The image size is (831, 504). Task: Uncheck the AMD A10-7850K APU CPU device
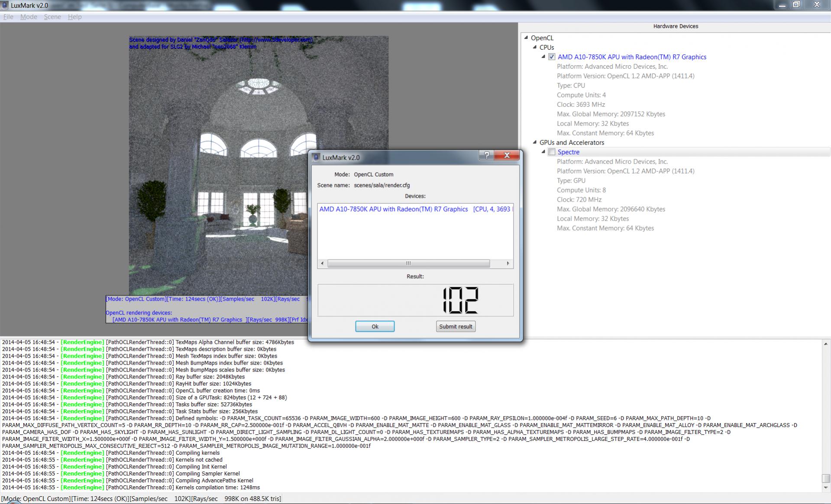[552, 57]
